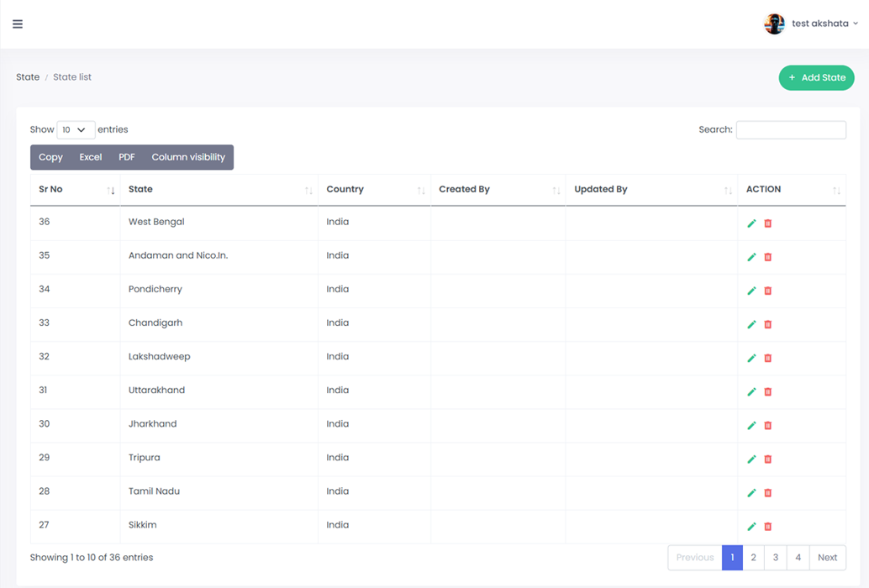This screenshot has width=869, height=588.
Task: Go to the Previous page
Action: pos(695,558)
